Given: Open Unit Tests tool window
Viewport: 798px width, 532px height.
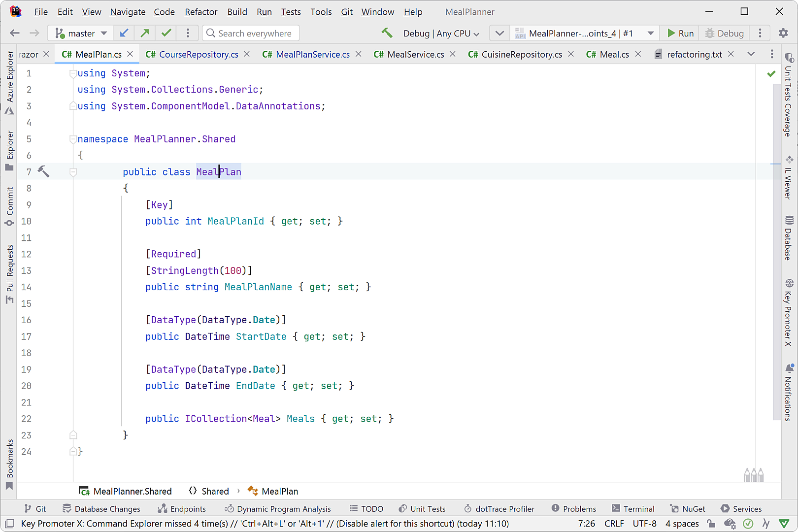Looking at the screenshot, I should pos(422,509).
